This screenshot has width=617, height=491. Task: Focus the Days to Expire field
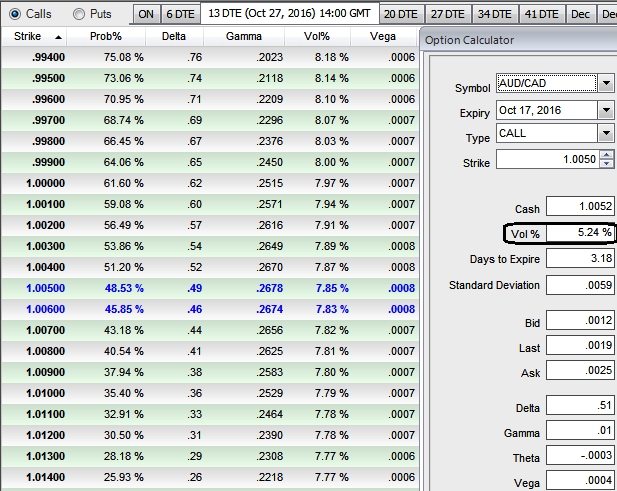coord(580,260)
